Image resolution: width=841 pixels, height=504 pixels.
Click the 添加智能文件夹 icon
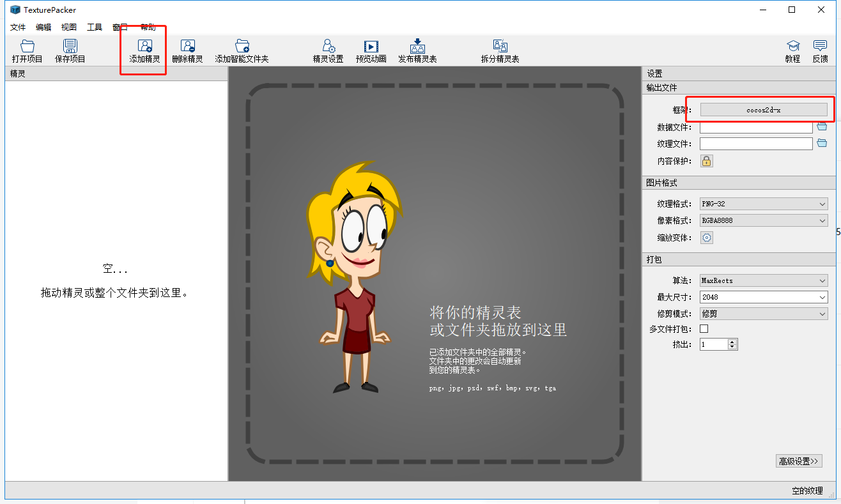pyautogui.click(x=242, y=50)
